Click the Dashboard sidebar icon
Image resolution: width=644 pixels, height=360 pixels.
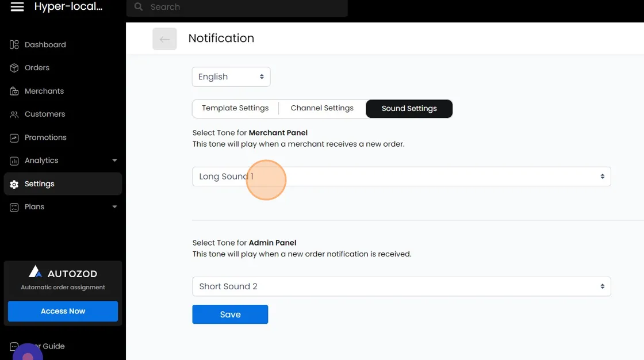[x=14, y=45]
